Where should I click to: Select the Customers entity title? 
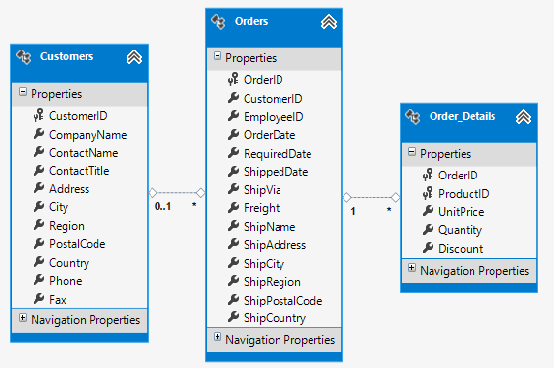click(66, 56)
